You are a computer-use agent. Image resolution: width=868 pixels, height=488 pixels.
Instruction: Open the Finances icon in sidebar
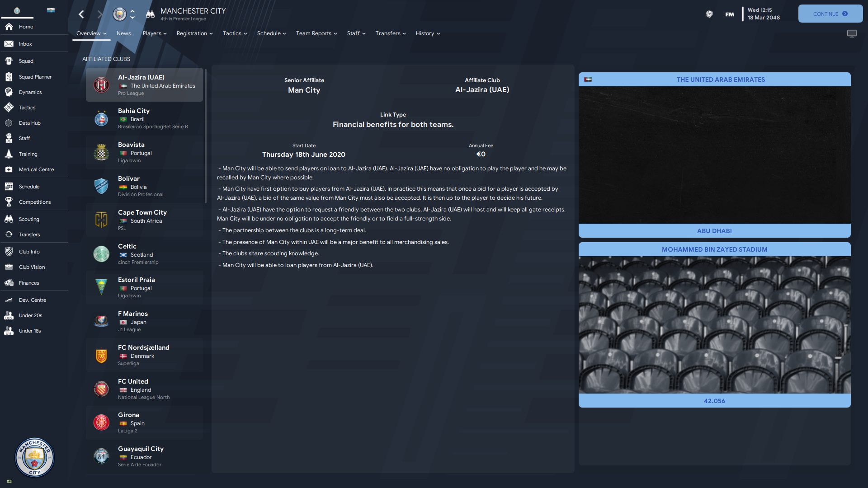(9, 283)
